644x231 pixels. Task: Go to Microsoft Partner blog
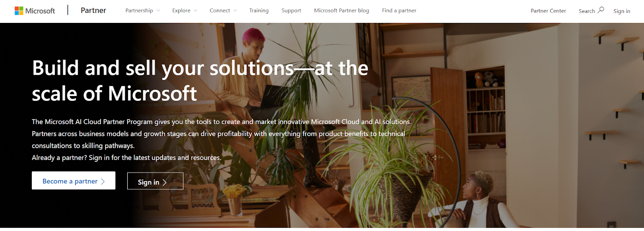[x=342, y=11]
